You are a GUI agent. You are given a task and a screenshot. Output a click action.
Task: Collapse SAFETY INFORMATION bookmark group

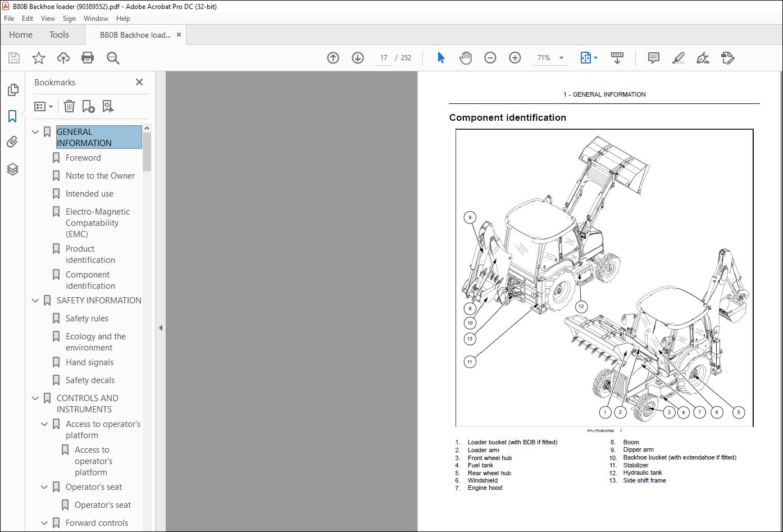[35, 301]
